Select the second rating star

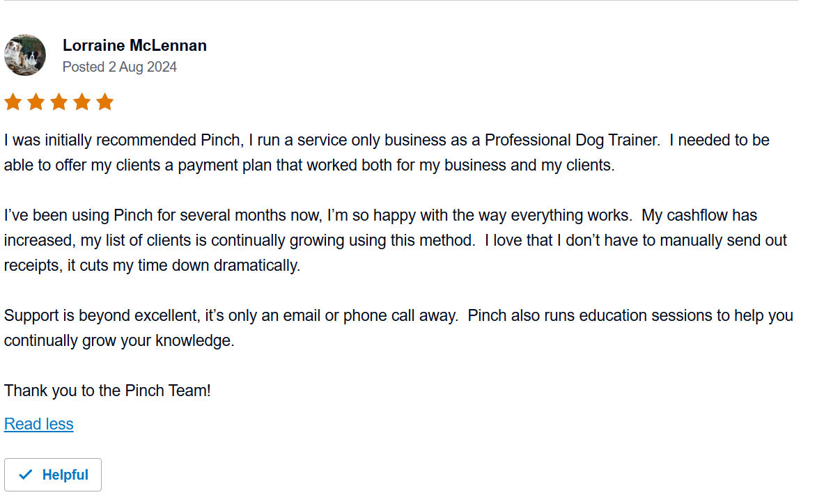pos(36,102)
